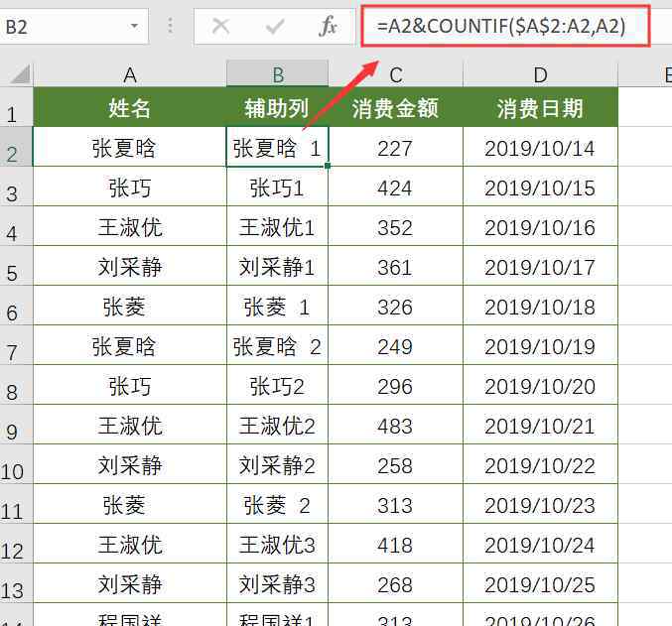Select the date cell 2019/10/18
This screenshot has height=626, width=672.
coord(540,306)
